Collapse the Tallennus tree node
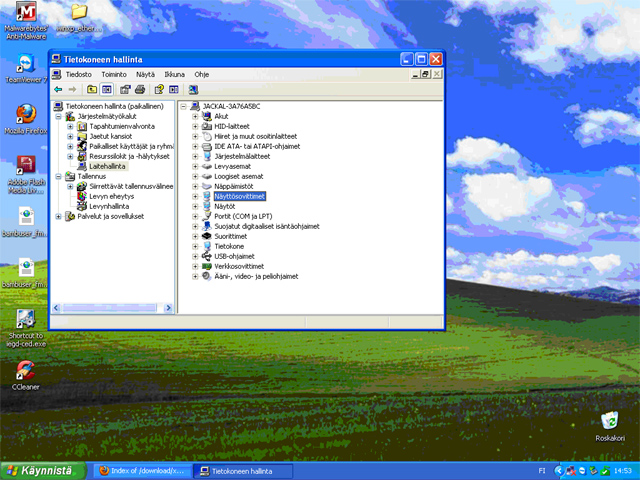The width and height of the screenshot is (640, 480). tap(58, 176)
